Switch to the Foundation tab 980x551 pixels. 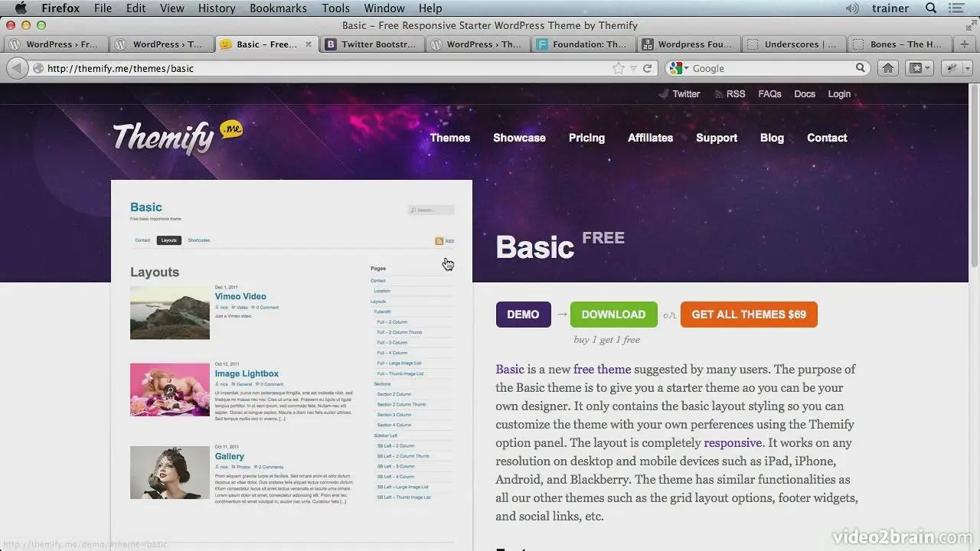pos(583,44)
